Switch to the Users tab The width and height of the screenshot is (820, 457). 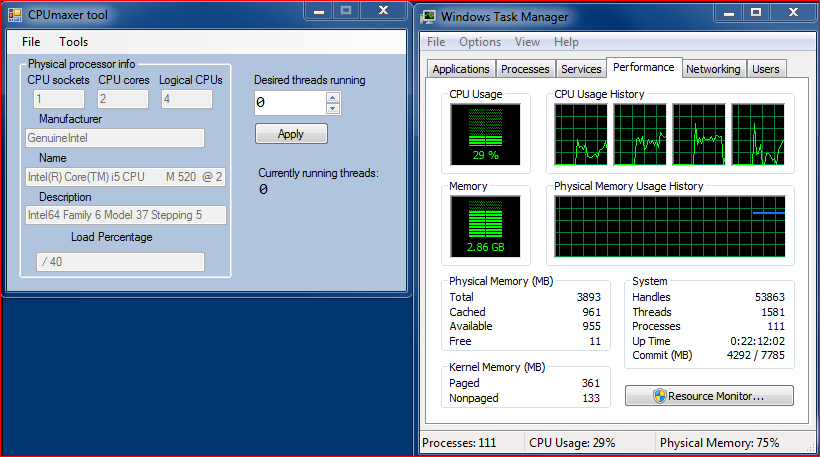(766, 69)
